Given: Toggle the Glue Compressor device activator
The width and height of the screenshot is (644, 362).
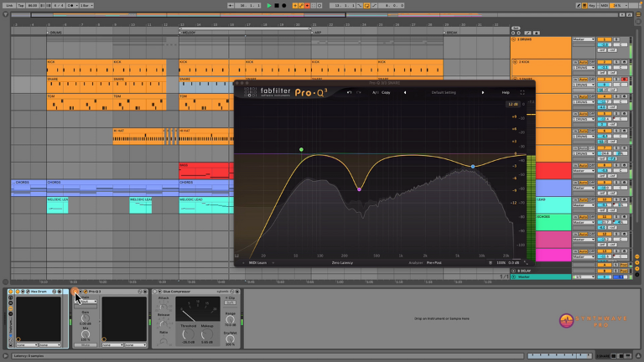Looking at the screenshot, I should (x=155, y=292).
